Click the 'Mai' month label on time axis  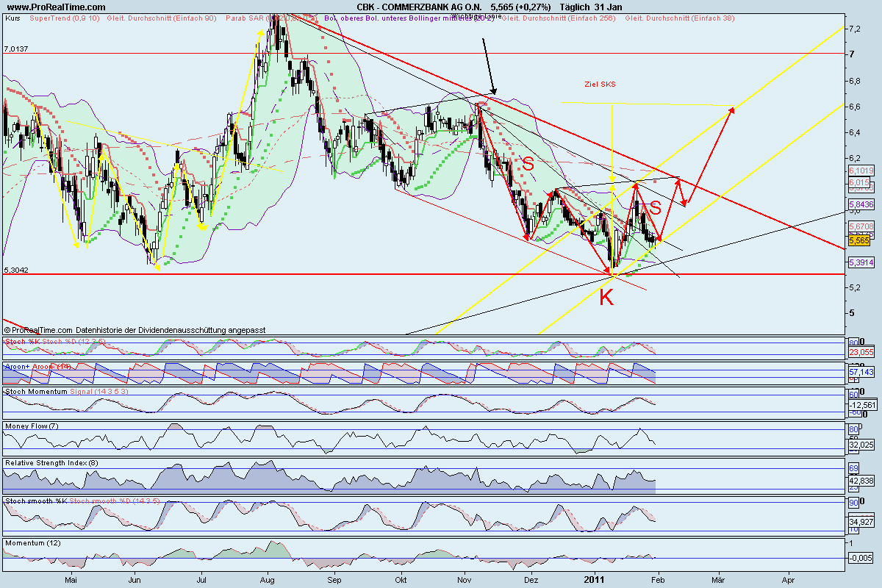(71, 579)
